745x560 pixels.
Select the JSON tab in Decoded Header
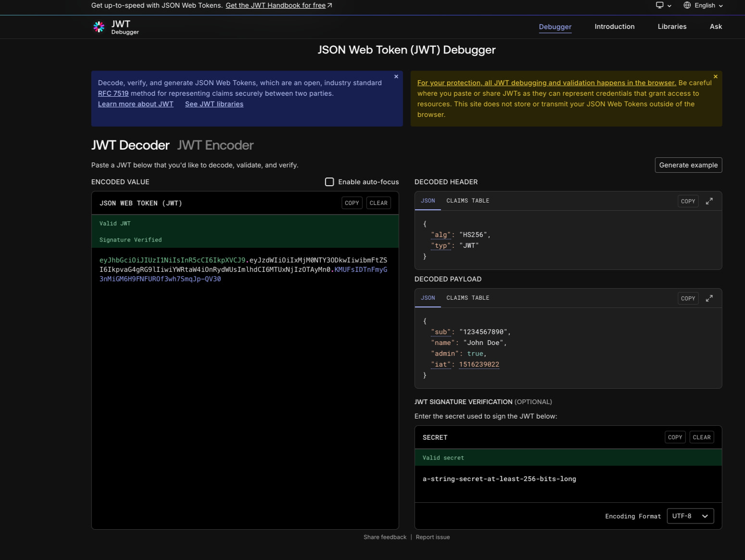(428, 201)
